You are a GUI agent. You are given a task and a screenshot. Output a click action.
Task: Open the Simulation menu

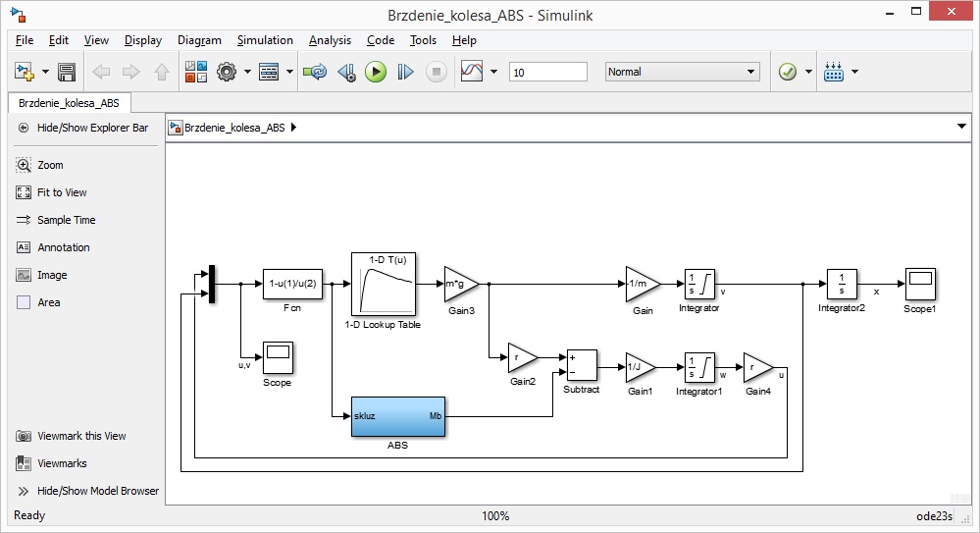click(x=265, y=40)
